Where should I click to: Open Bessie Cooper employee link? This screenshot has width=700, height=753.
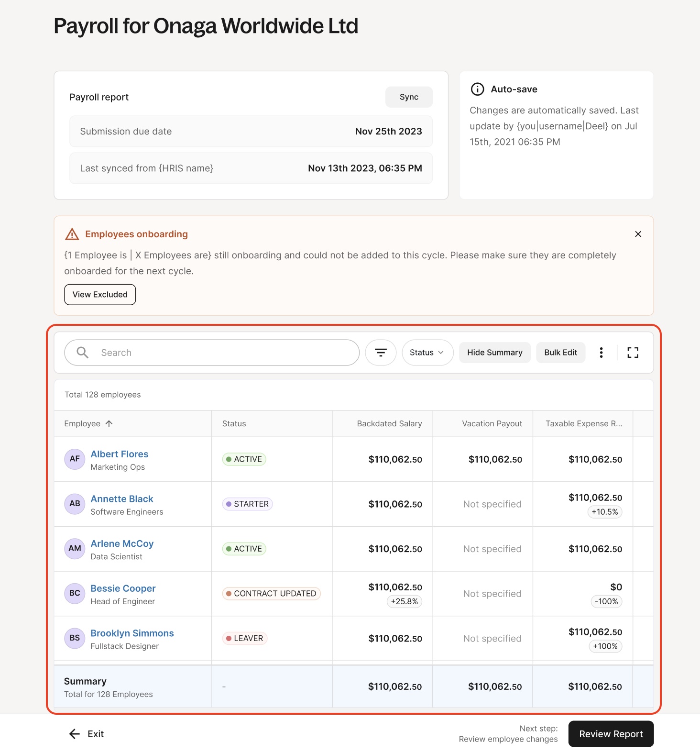[x=123, y=588]
